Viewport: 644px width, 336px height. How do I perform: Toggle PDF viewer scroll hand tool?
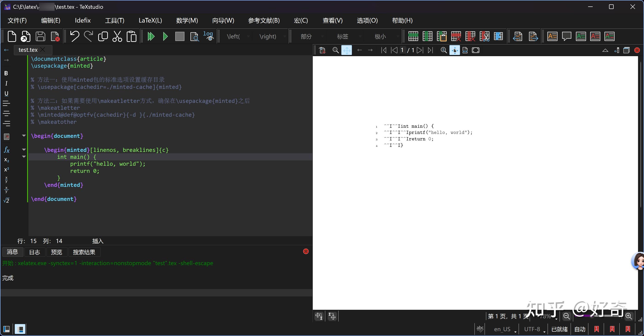pos(347,50)
